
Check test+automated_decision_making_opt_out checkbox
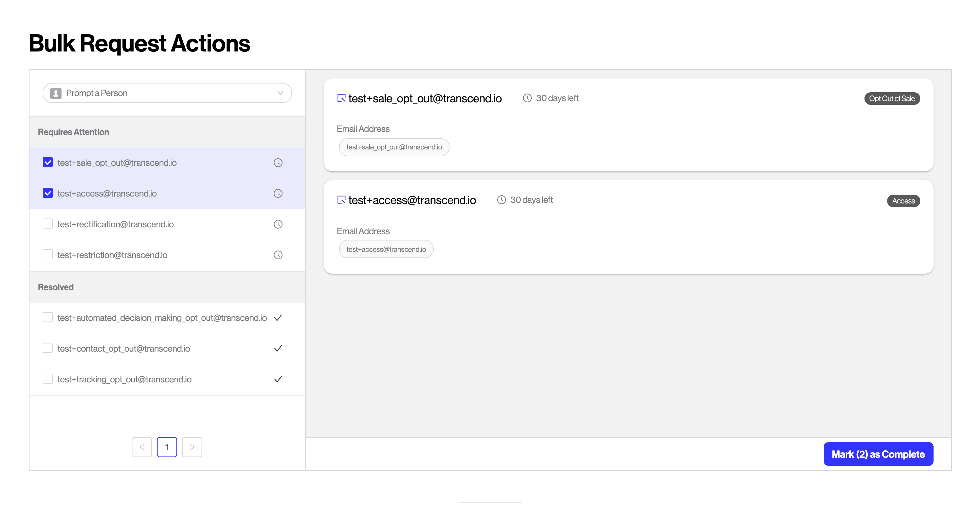[x=47, y=317]
